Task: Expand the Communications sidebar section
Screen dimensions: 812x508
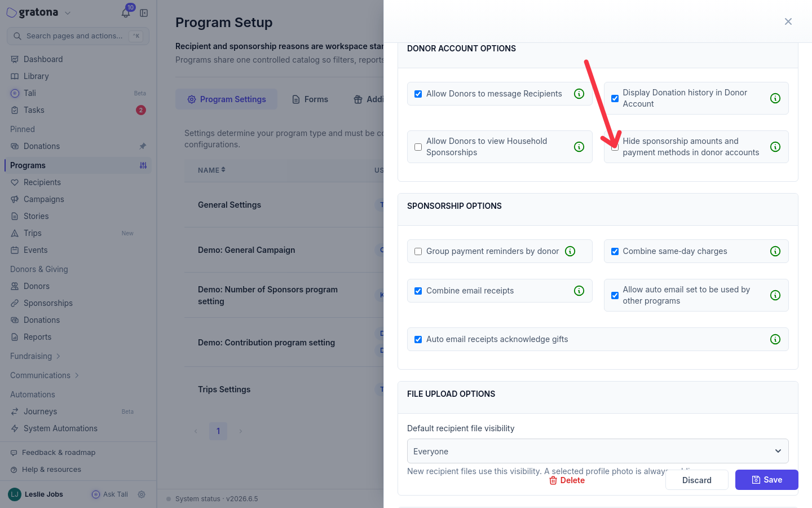Action: [45, 375]
